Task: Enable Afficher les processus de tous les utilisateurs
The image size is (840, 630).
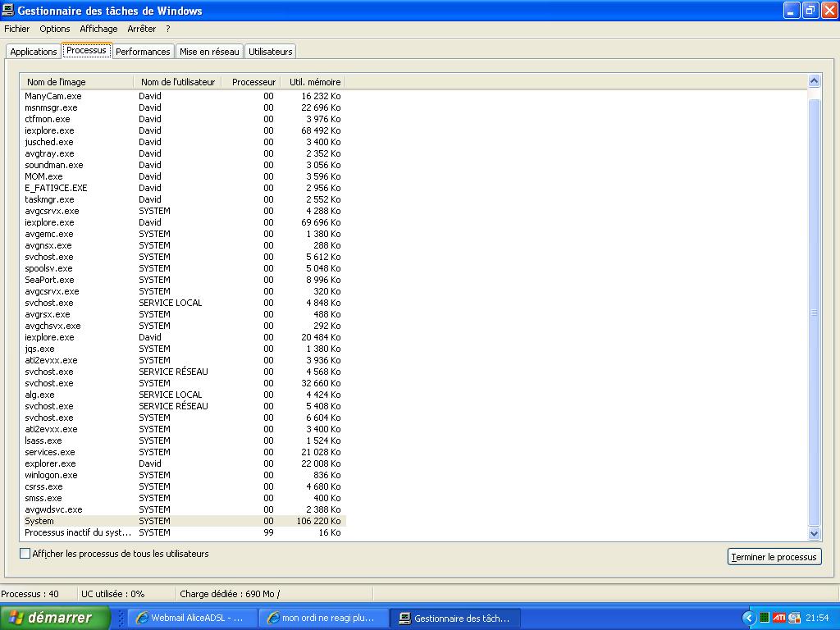Action: point(25,554)
